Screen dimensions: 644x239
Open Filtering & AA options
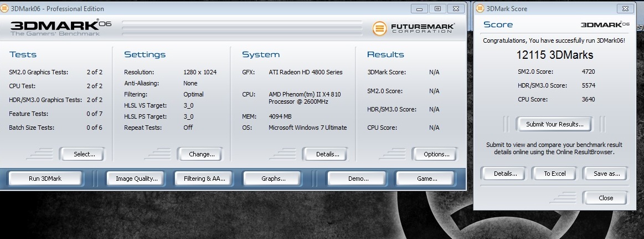(204, 179)
